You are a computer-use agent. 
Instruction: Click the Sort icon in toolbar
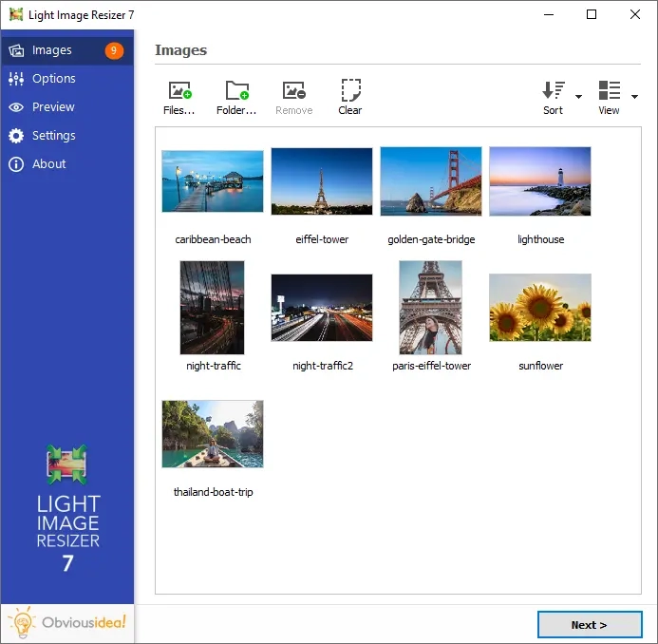(553, 91)
